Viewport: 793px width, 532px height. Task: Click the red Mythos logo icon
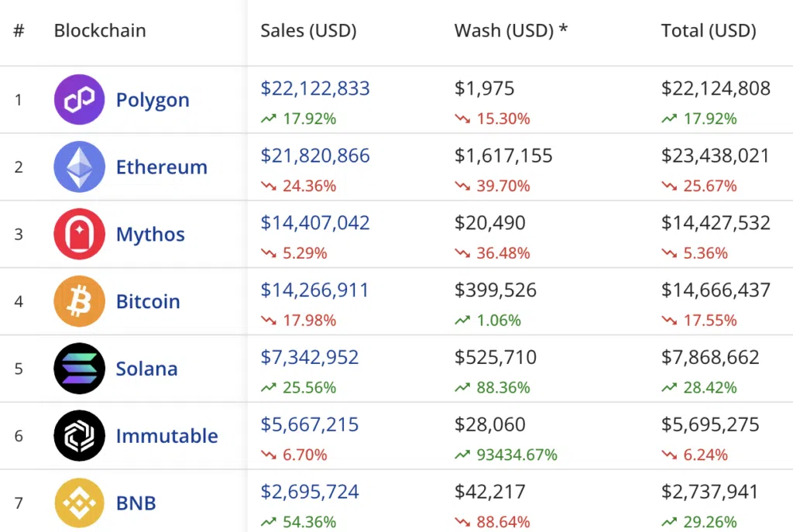79,234
